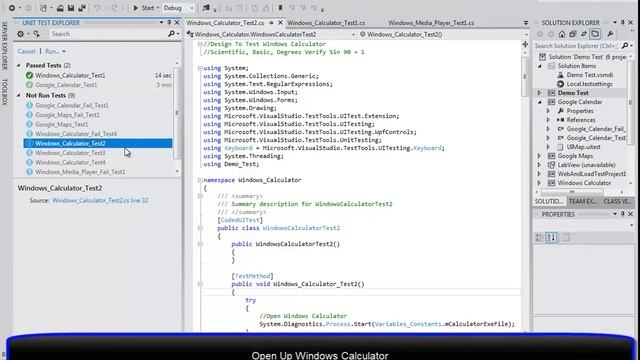The image size is (640, 360).
Task: Switch to the Team Explorer bottom tab
Action: click(582, 201)
